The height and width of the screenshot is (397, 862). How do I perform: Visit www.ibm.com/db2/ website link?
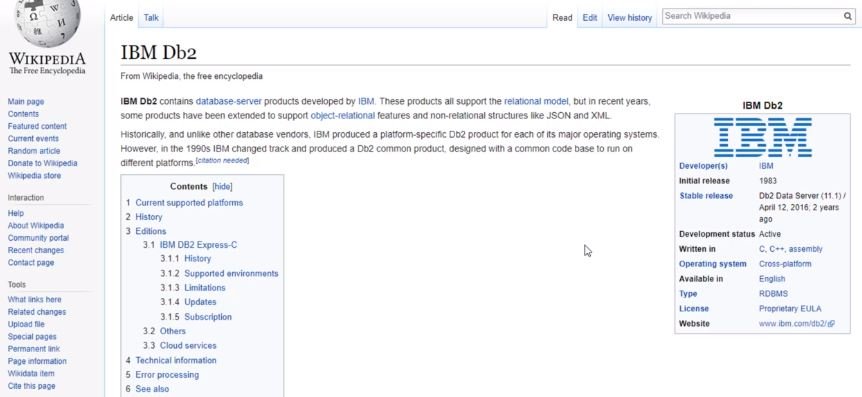point(793,324)
